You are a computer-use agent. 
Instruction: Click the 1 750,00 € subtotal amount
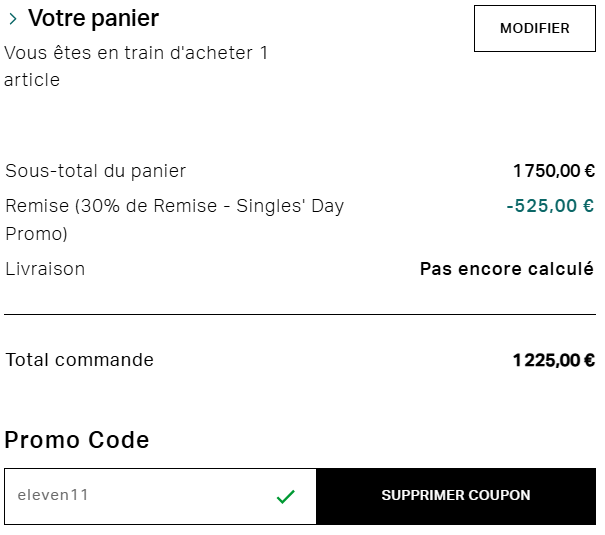tap(554, 171)
